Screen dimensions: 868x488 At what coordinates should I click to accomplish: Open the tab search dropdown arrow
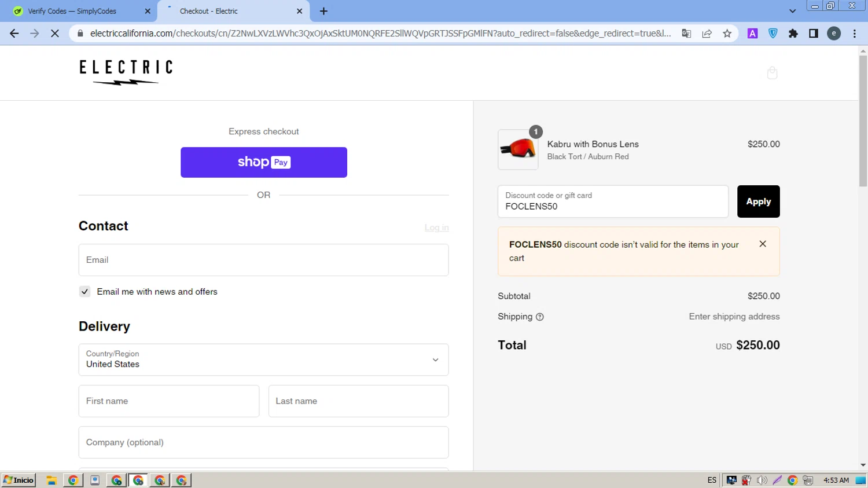pyautogui.click(x=792, y=11)
